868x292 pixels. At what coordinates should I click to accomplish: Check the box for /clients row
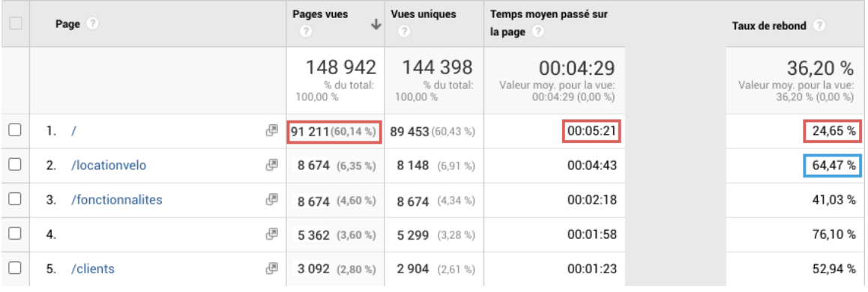16,269
